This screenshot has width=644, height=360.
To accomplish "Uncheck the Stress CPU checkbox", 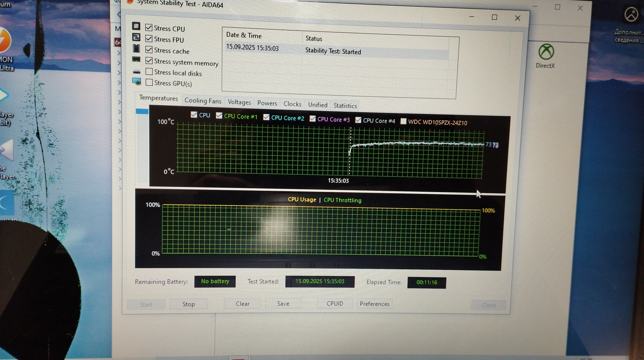I will pyautogui.click(x=149, y=28).
